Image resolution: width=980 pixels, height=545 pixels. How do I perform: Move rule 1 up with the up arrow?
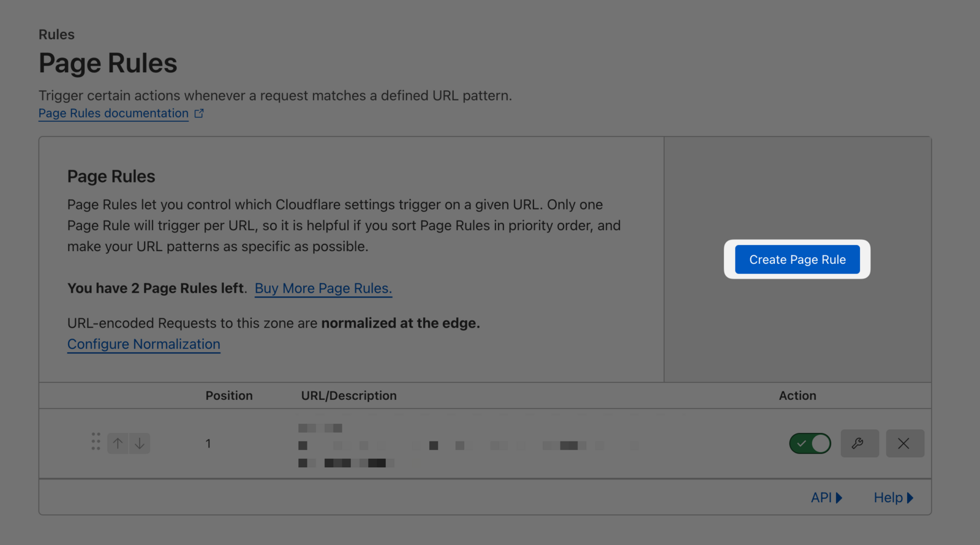tap(118, 443)
